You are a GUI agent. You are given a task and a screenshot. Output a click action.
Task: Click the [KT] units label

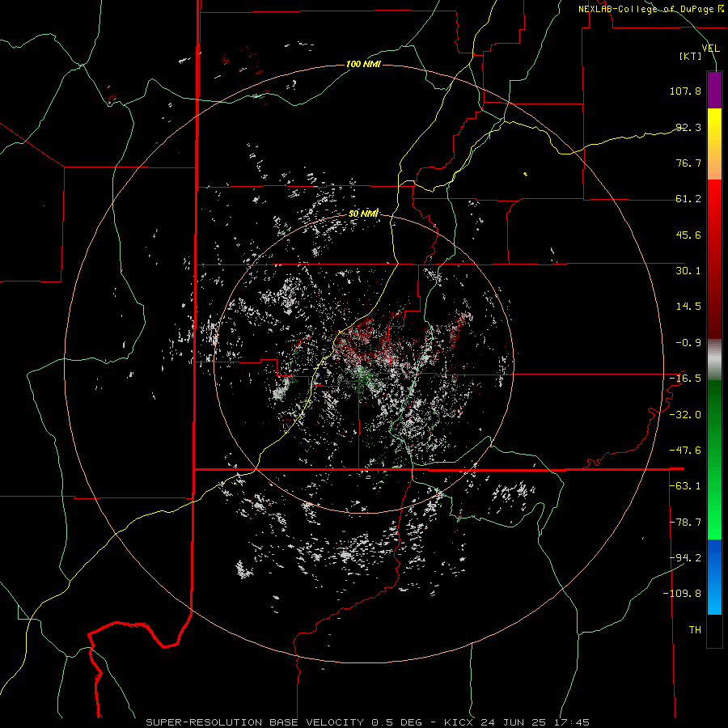point(691,56)
